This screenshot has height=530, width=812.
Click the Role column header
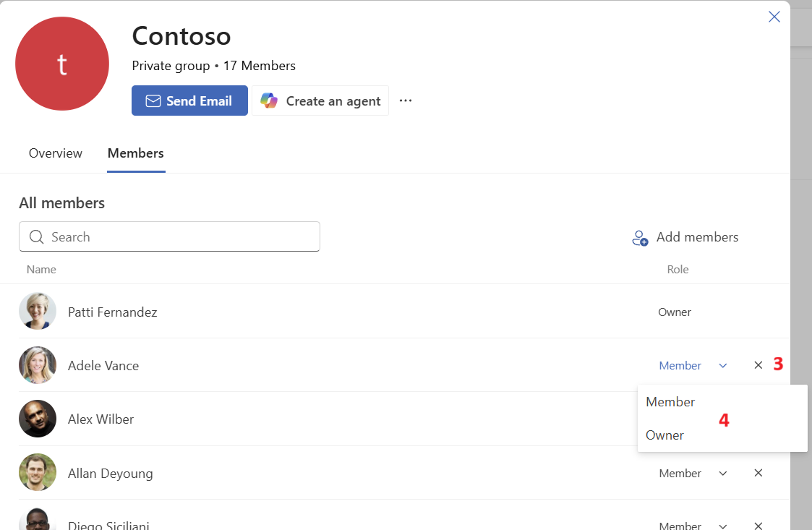click(678, 270)
